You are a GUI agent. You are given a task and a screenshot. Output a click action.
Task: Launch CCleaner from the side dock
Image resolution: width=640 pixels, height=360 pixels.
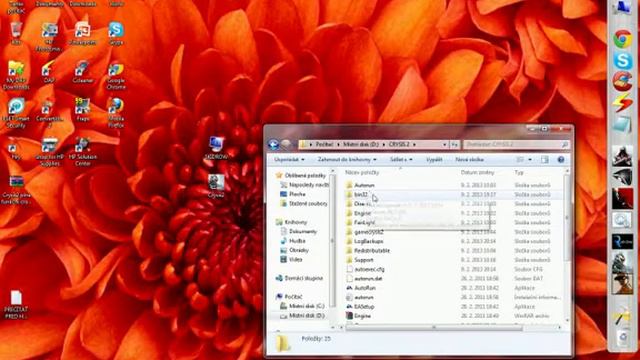622,81
